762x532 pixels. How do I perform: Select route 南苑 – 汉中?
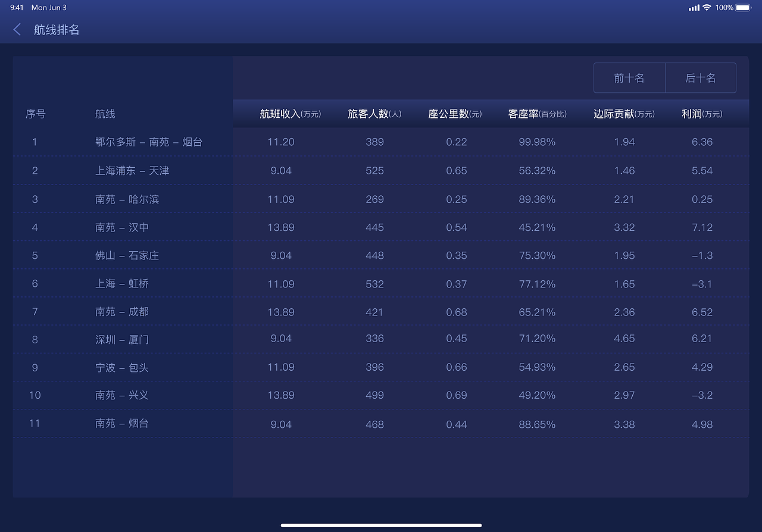tap(122, 227)
